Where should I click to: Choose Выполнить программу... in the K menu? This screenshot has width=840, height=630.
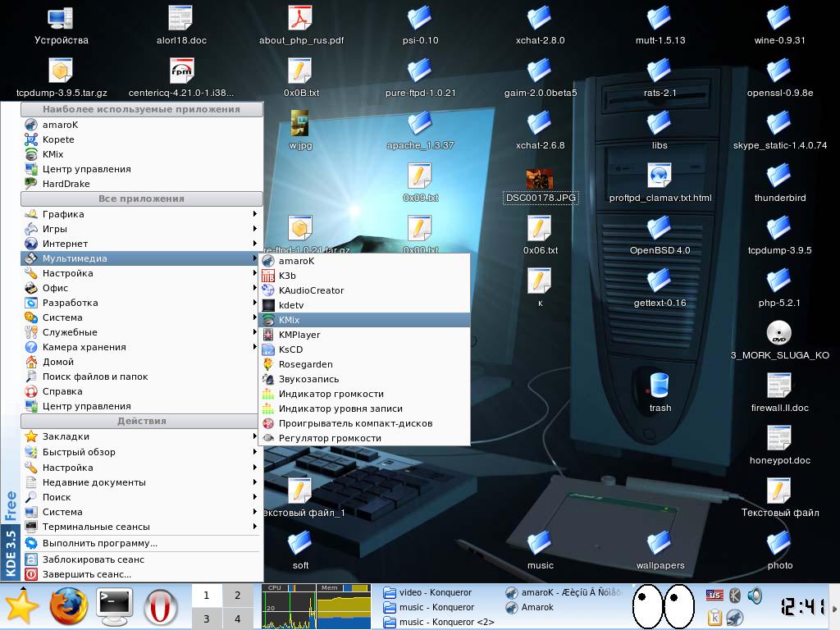[141, 543]
